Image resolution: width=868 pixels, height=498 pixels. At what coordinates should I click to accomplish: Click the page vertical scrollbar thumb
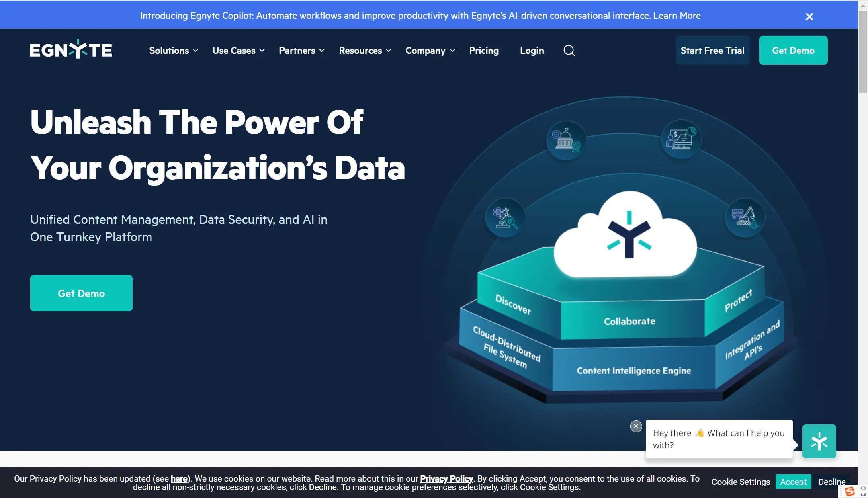pos(863,52)
